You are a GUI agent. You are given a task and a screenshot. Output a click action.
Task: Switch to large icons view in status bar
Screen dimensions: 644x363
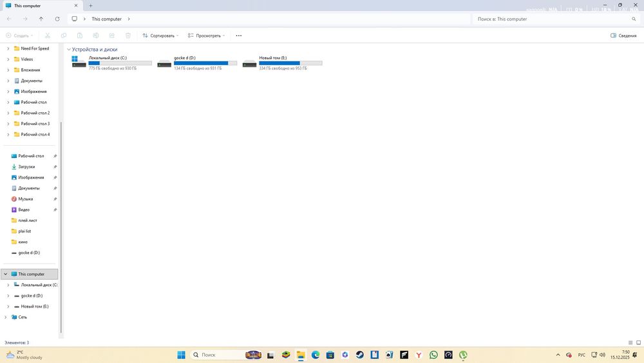(638, 342)
